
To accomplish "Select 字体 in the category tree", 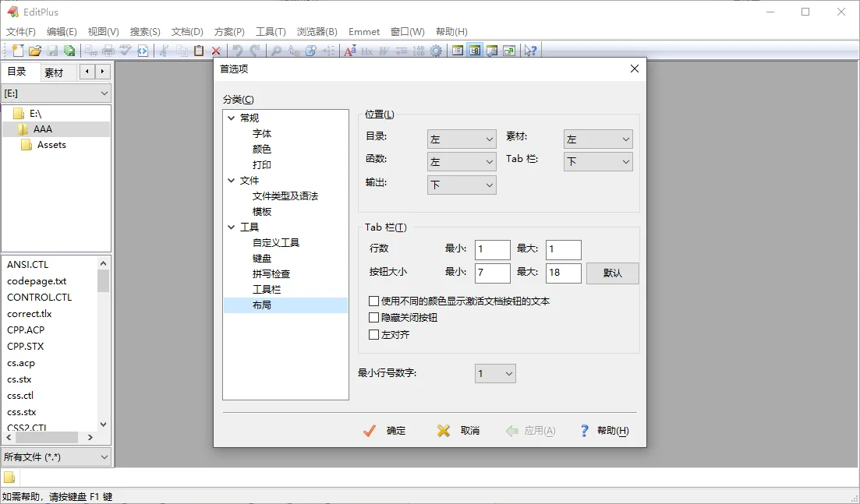I will [262, 134].
